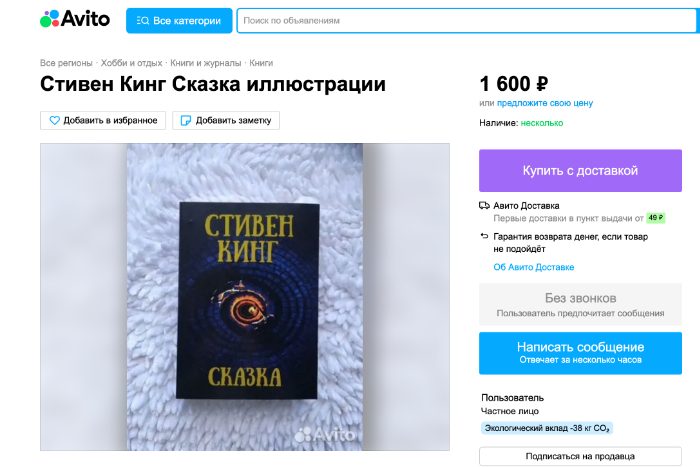The width and height of the screenshot is (700, 467).
Task: Open the Все регионы breadcrumb
Action: pyautogui.click(x=66, y=63)
